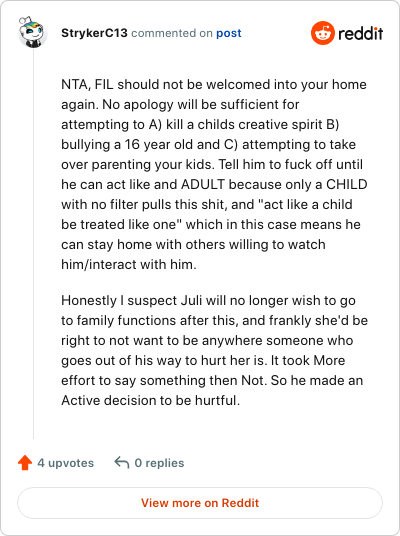This screenshot has height=536, width=400.
Task: Open the reddit wordmark link
Action: pos(360,34)
